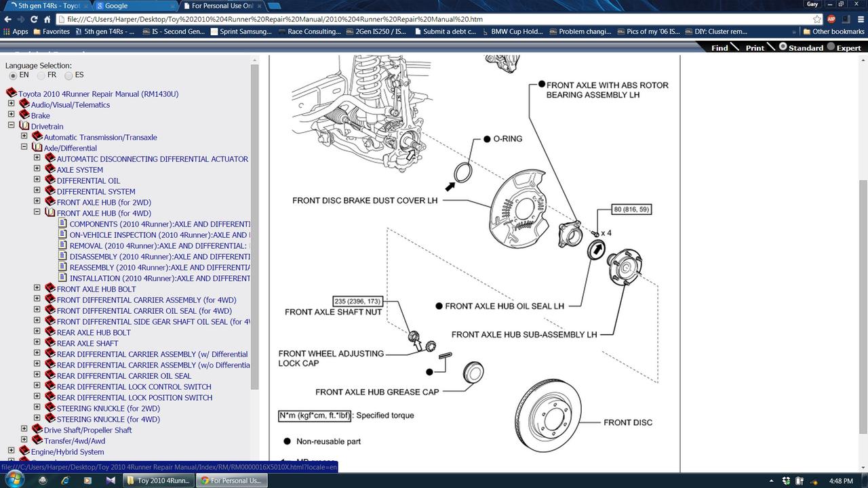
Task: Expand the Transfer/4wd/Awd tree node
Action: click(x=24, y=441)
